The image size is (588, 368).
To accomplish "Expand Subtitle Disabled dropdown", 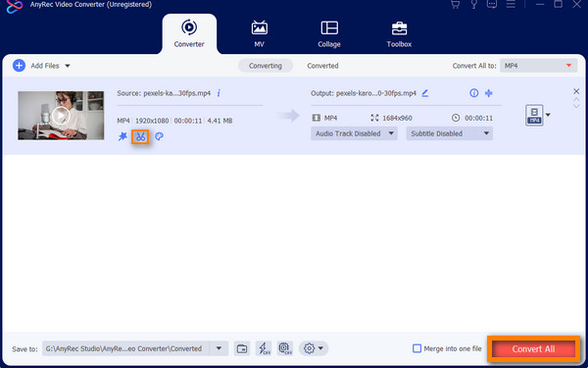I will (x=449, y=133).
